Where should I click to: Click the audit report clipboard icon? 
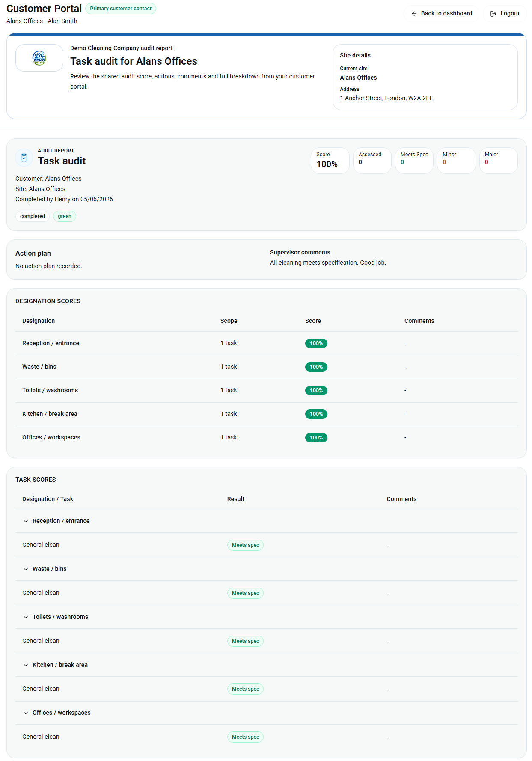tap(24, 158)
